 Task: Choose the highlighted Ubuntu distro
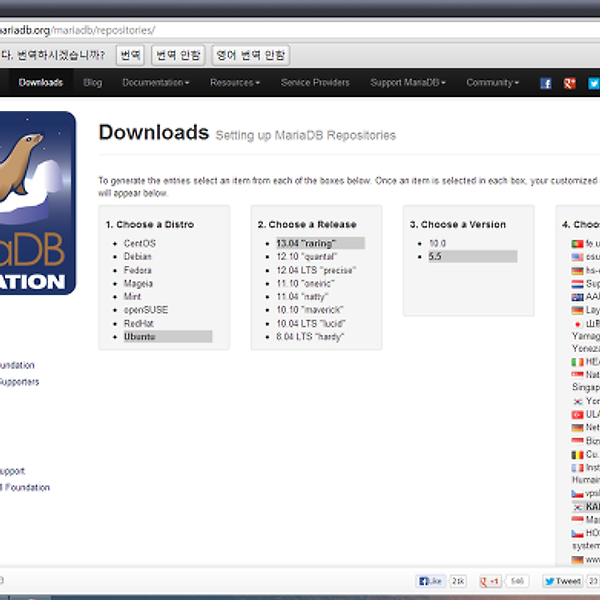168,337
